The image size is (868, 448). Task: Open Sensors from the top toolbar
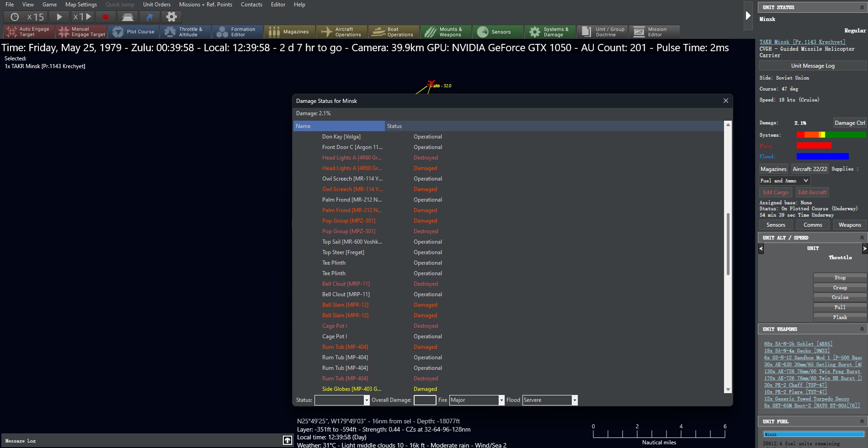click(498, 32)
